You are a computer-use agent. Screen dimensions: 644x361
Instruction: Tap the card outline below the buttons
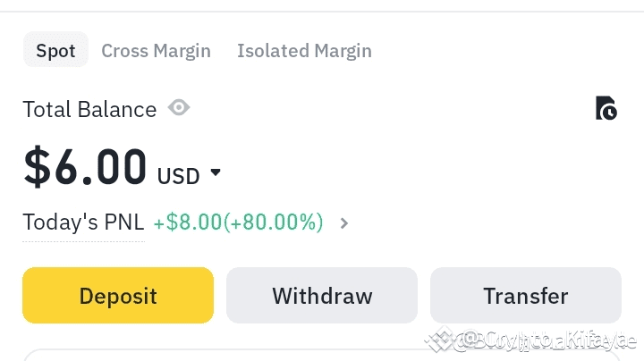pos(322,355)
